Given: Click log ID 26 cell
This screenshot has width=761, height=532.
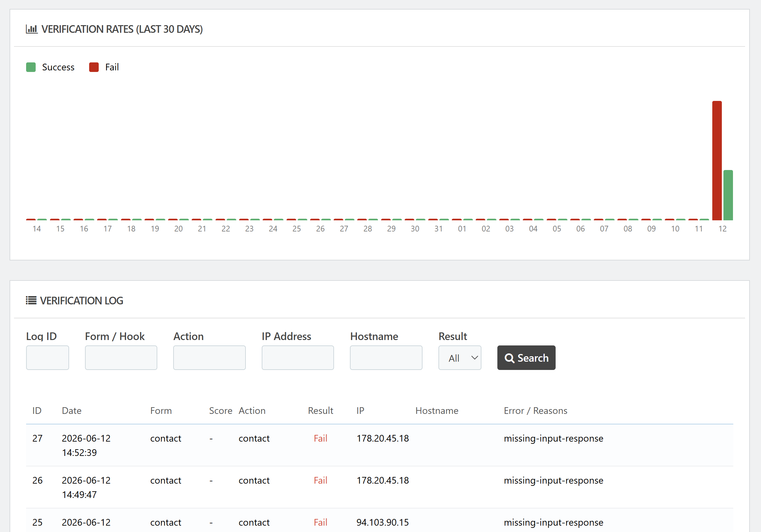Looking at the screenshot, I should (x=38, y=480).
